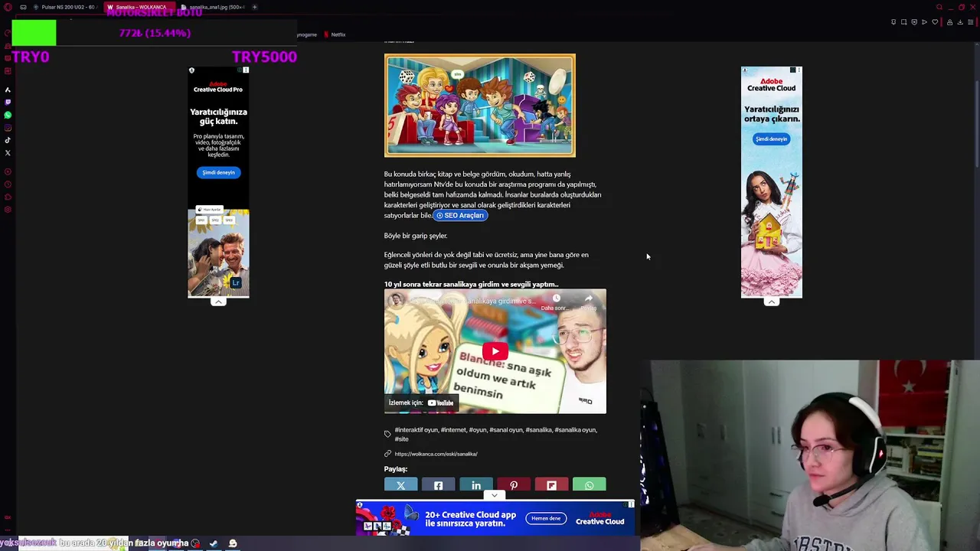This screenshot has width=980, height=551.
Task: Open ad options on left Adobe ad
Action: (x=246, y=70)
